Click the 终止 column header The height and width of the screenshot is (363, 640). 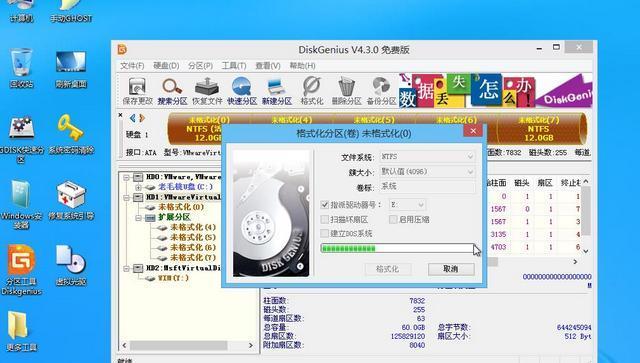tap(570, 183)
